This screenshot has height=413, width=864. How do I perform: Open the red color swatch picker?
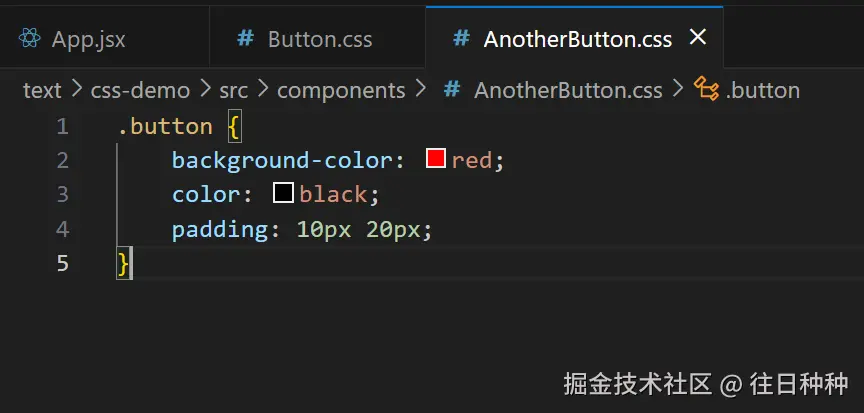point(435,158)
